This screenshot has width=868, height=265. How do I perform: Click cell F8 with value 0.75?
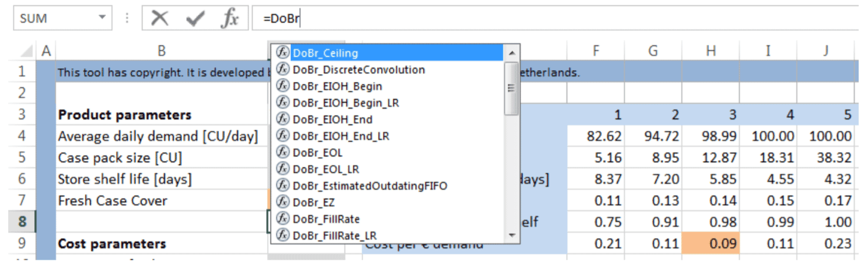click(x=596, y=222)
